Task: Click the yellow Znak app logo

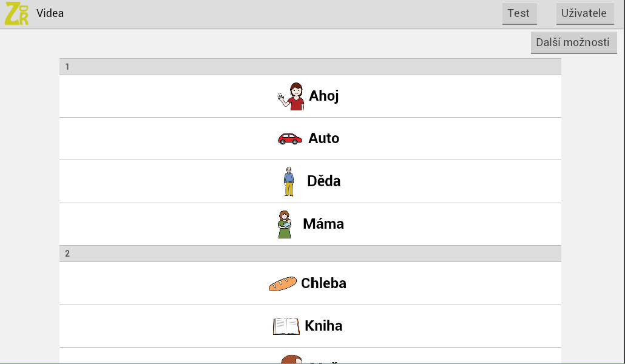Action: click(16, 13)
